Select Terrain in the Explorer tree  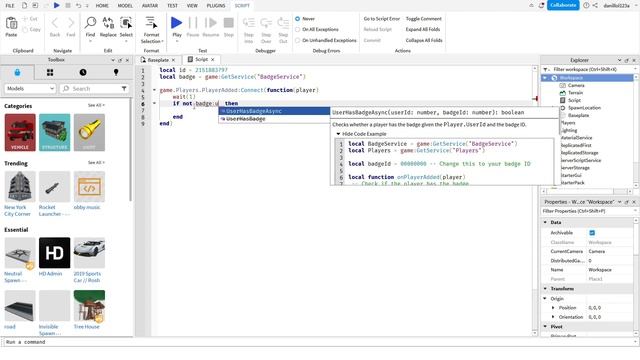tap(576, 93)
